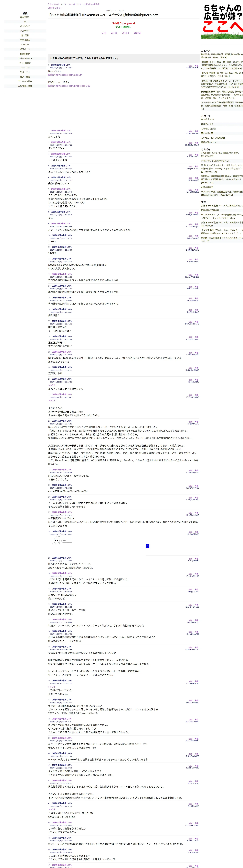Open the 5ch即うp → gzo.ai link

[x=124, y=24]
